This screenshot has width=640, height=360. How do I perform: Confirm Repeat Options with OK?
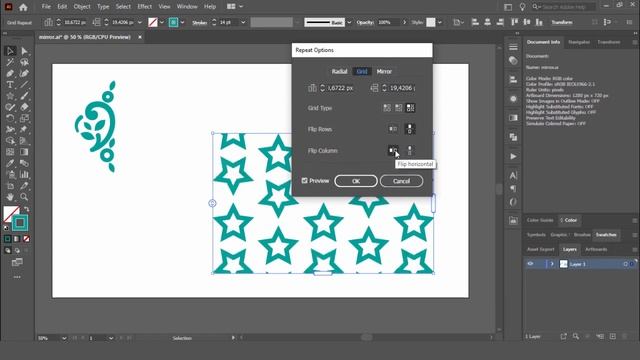[356, 181]
